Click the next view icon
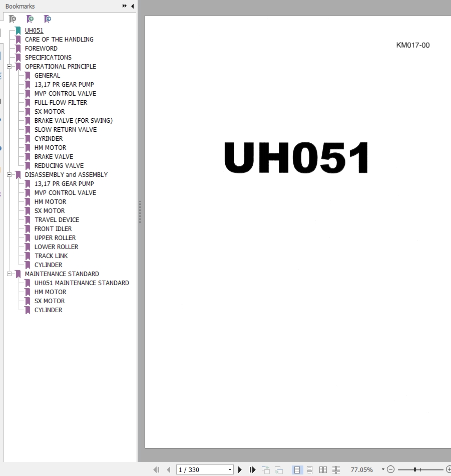This screenshot has width=451, height=476. (x=279, y=469)
